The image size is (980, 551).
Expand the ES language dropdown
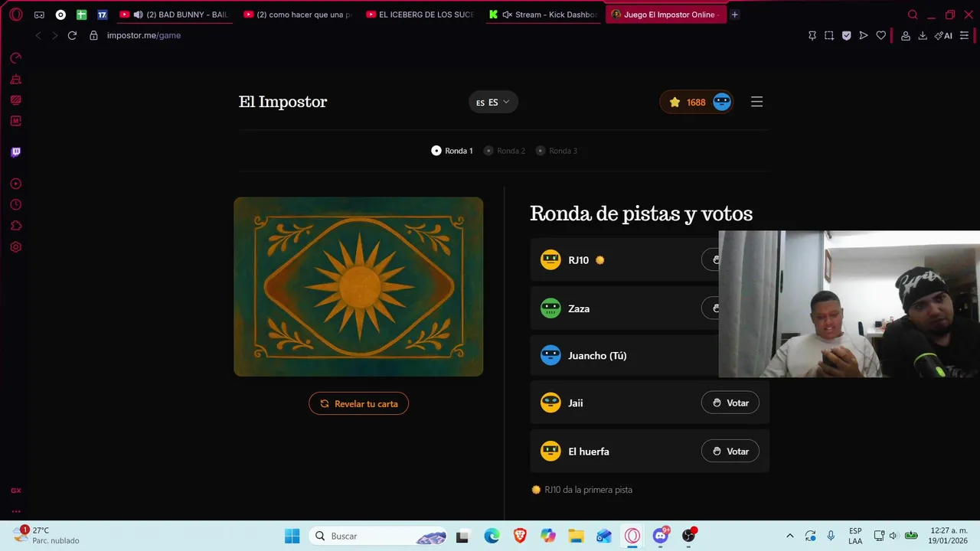click(493, 102)
